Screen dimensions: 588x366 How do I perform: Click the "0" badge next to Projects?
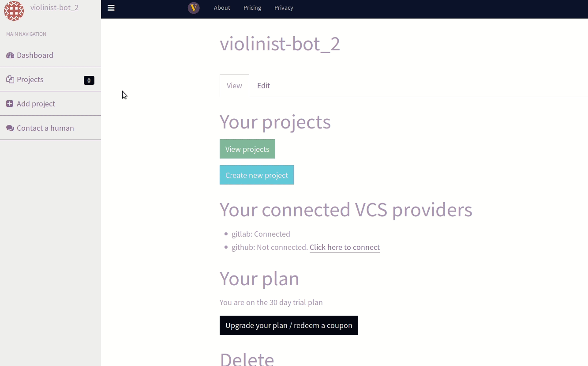coord(89,80)
